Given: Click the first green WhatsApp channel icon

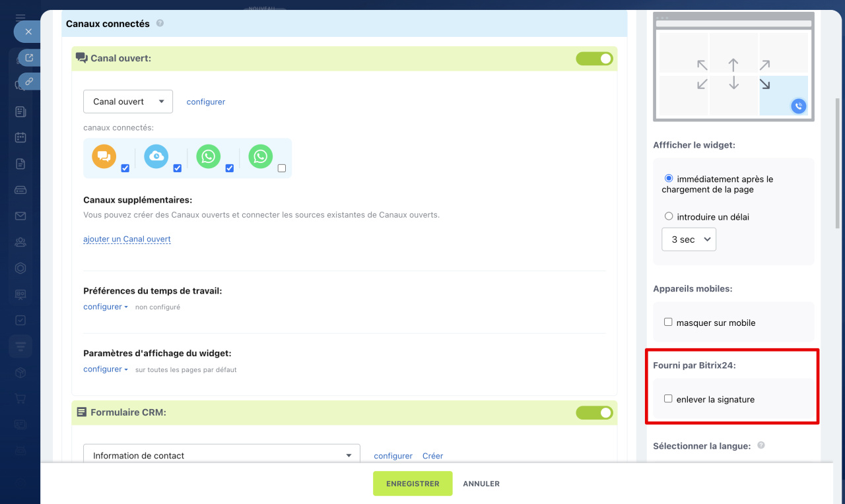Looking at the screenshot, I should (x=209, y=156).
